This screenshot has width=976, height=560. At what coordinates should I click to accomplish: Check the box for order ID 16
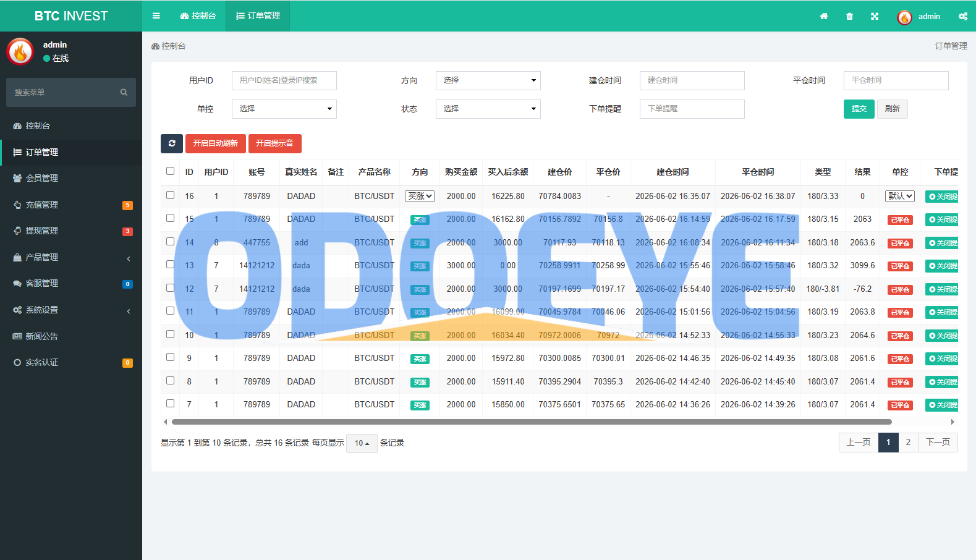(170, 195)
